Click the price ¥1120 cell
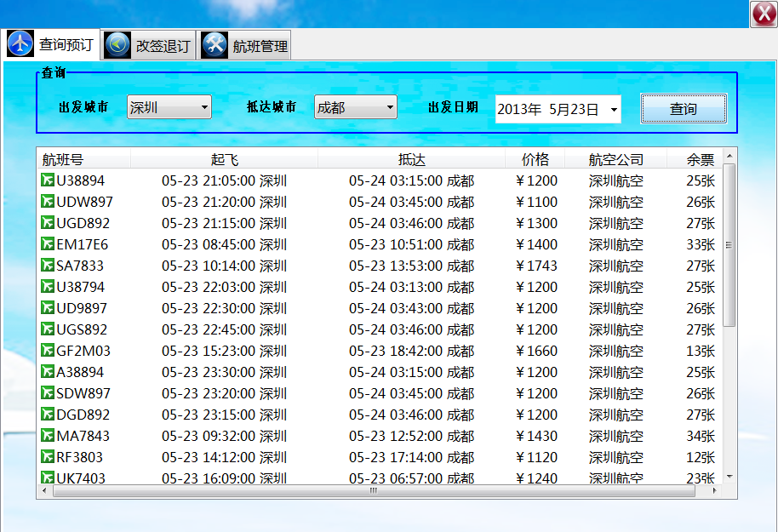 pos(536,457)
